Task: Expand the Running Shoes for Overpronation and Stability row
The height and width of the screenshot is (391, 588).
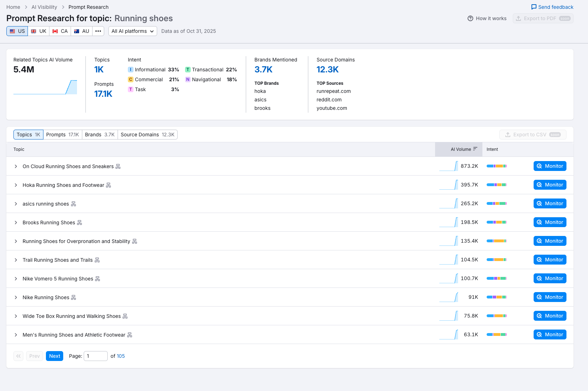Action: click(x=16, y=241)
